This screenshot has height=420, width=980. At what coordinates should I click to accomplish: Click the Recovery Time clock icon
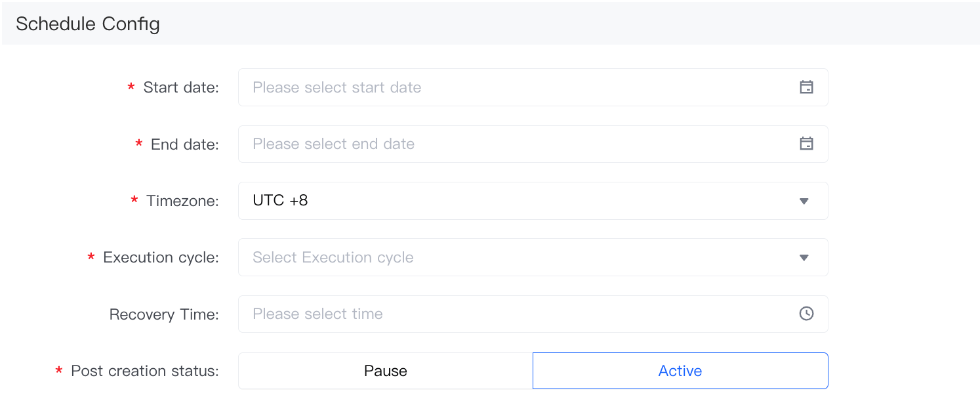[x=806, y=314]
